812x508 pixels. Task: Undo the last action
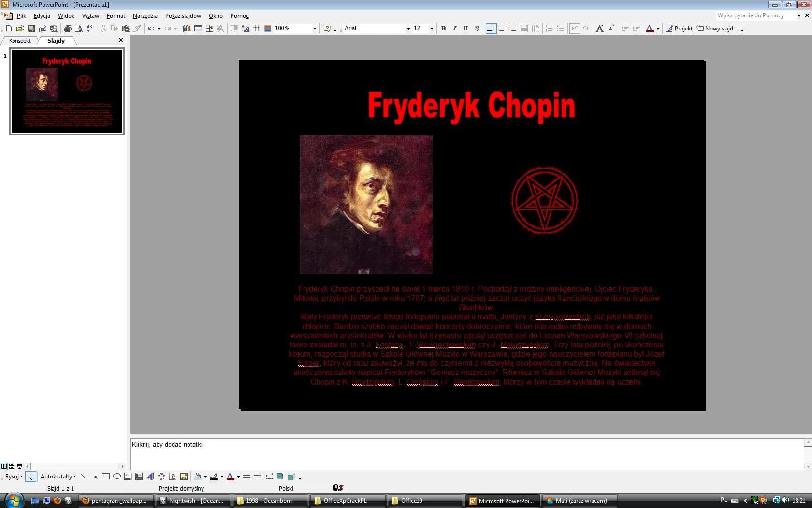(x=151, y=29)
